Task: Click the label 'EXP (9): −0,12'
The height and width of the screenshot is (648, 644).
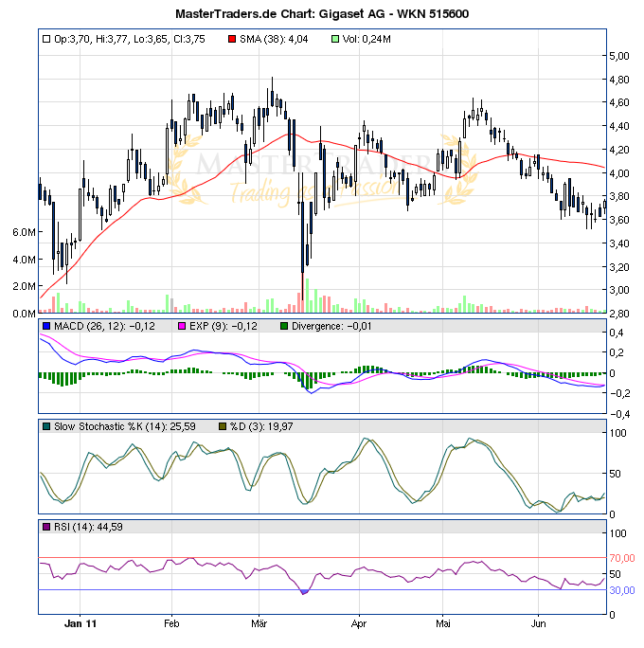Action: (x=224, y=327)
